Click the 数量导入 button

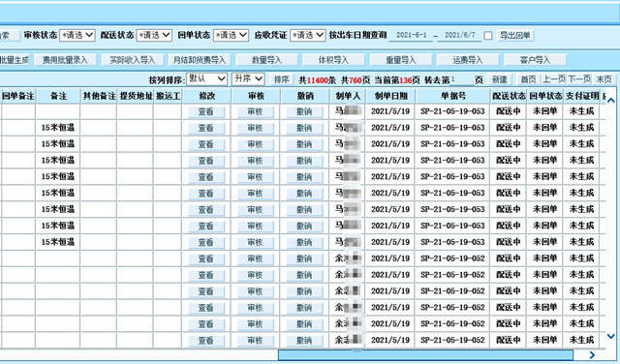coord(266,60)
